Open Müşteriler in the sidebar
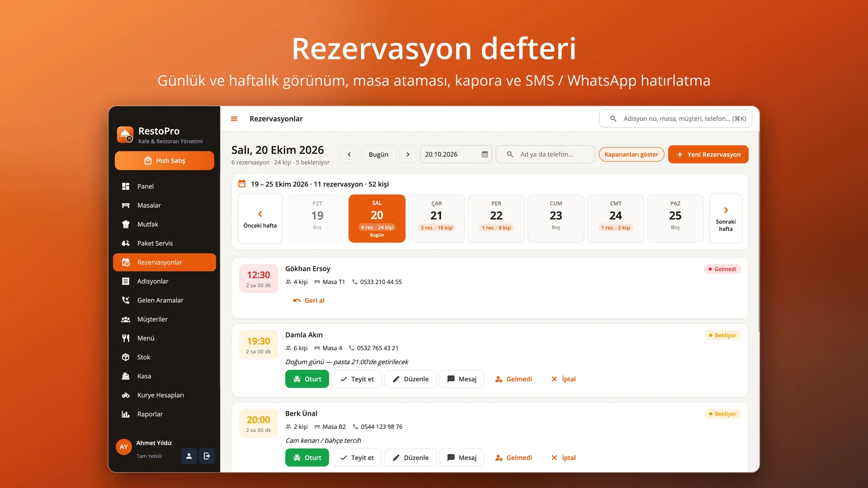 point(165,319)
